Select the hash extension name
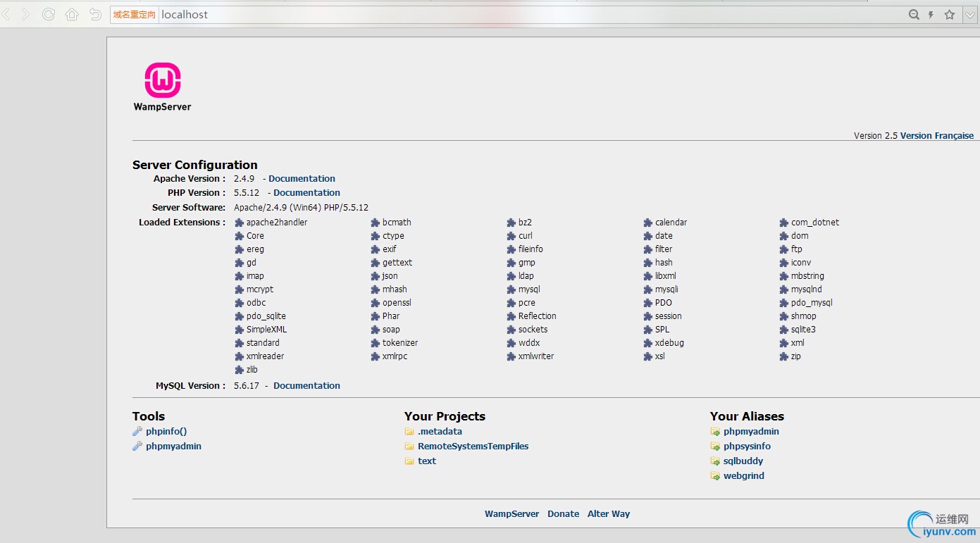Viewport: 980px width, 543px height. pyautogui.click(x=664, y=263)
